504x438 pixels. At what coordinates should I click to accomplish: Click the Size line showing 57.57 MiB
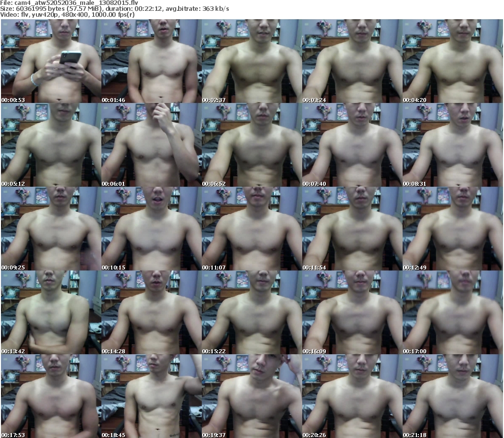pos(114,9)
